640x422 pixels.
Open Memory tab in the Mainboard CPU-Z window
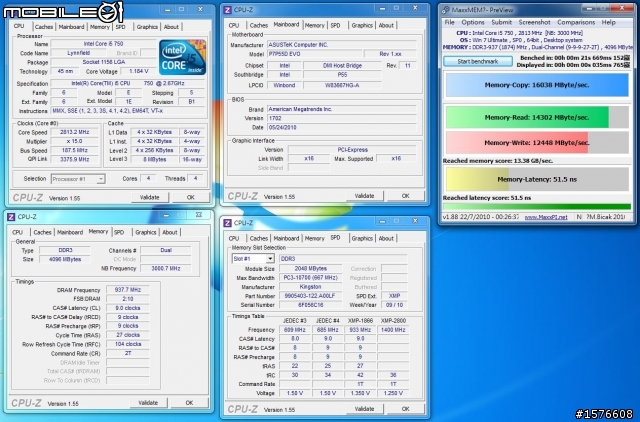pyautogui.click(x=315, y=25)
